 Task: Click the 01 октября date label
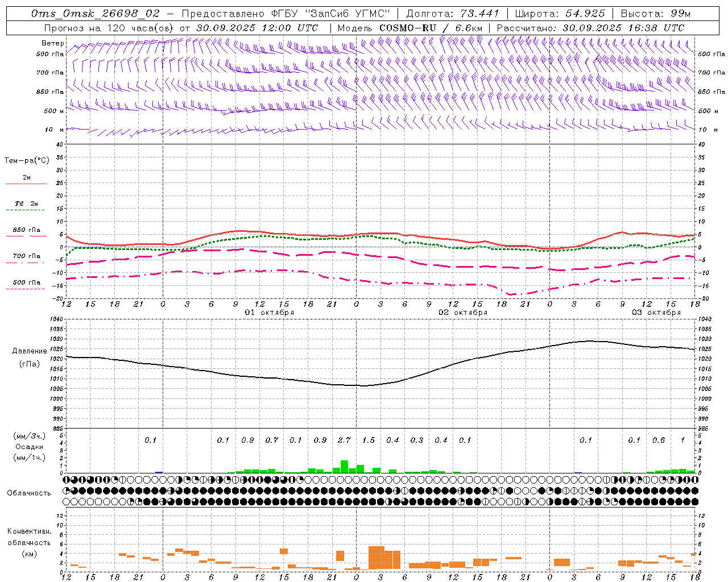point(269,313)
